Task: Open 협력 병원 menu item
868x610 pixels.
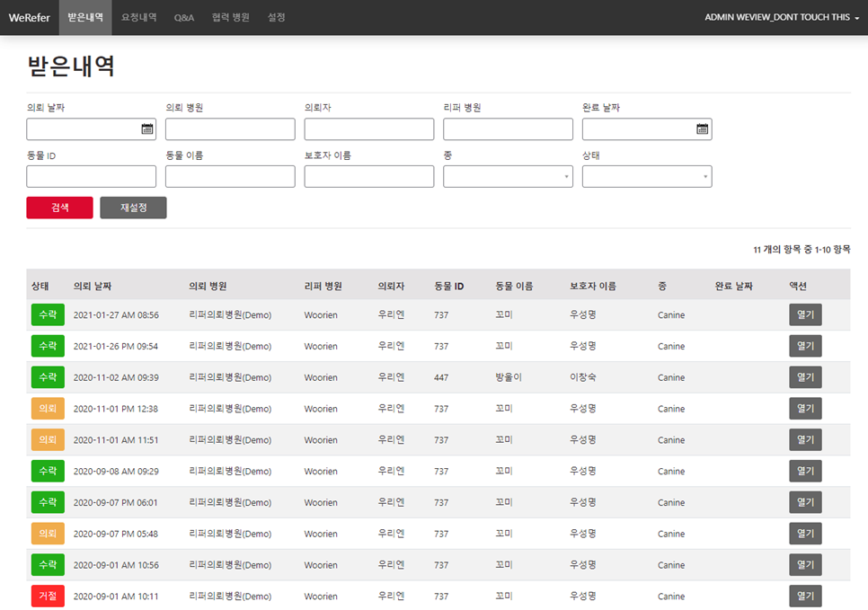Action: coord(230,17)
